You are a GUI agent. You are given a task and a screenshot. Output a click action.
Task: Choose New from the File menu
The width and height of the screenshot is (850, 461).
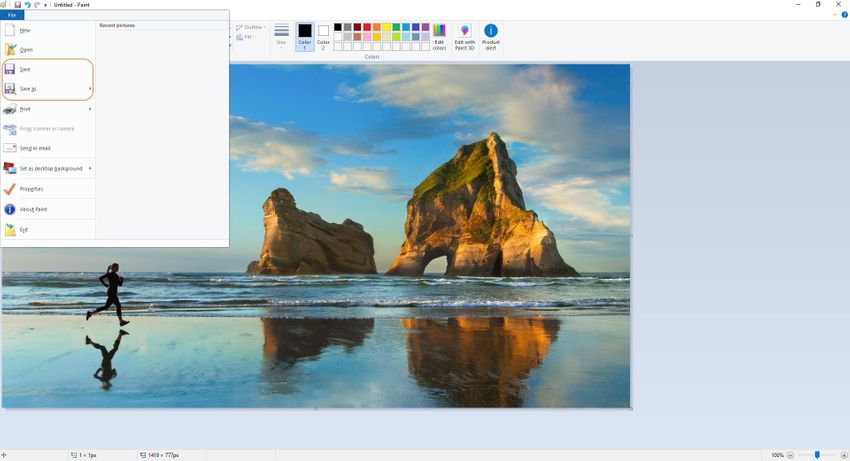point(25,30)
